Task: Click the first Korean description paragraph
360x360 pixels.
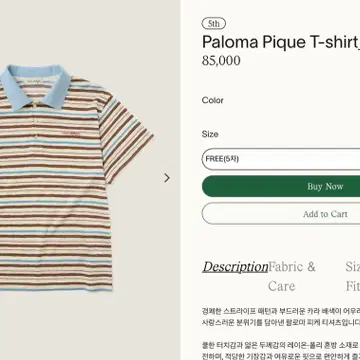Action: [281, 317]
